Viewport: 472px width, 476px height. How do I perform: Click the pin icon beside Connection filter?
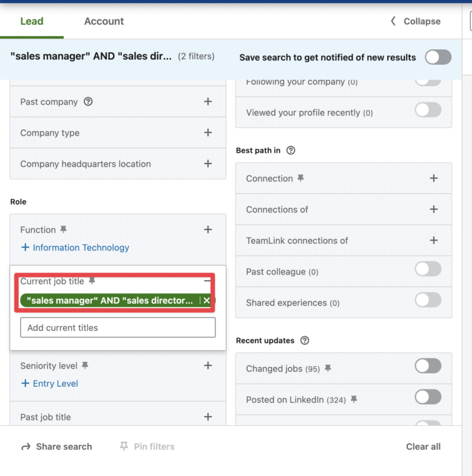300,178
